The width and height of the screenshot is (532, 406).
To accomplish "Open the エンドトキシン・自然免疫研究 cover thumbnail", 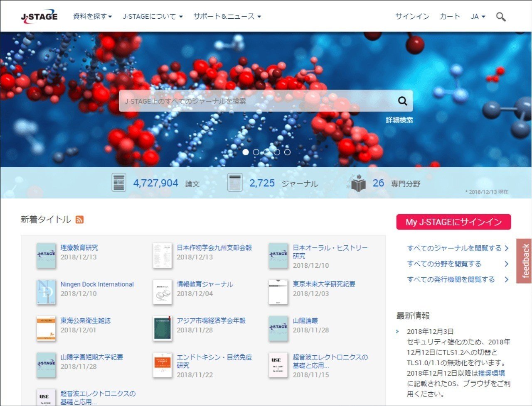I will tap(162, 365).
